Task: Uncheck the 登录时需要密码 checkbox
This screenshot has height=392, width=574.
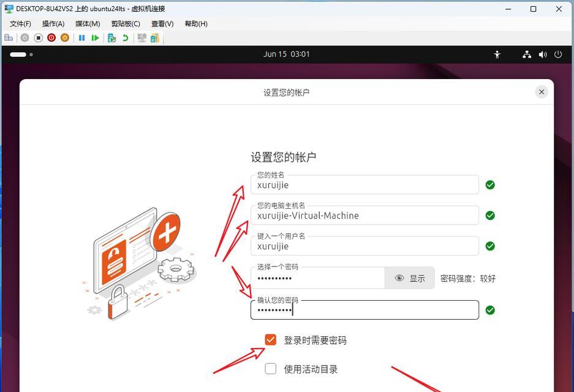Action: [271, 340]
